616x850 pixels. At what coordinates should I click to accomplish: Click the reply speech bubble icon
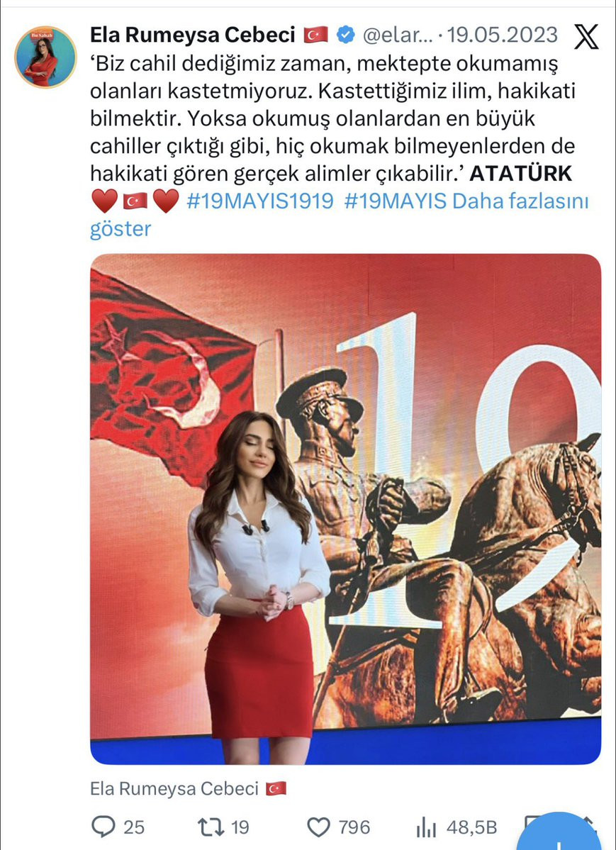(x=103, y=827)
